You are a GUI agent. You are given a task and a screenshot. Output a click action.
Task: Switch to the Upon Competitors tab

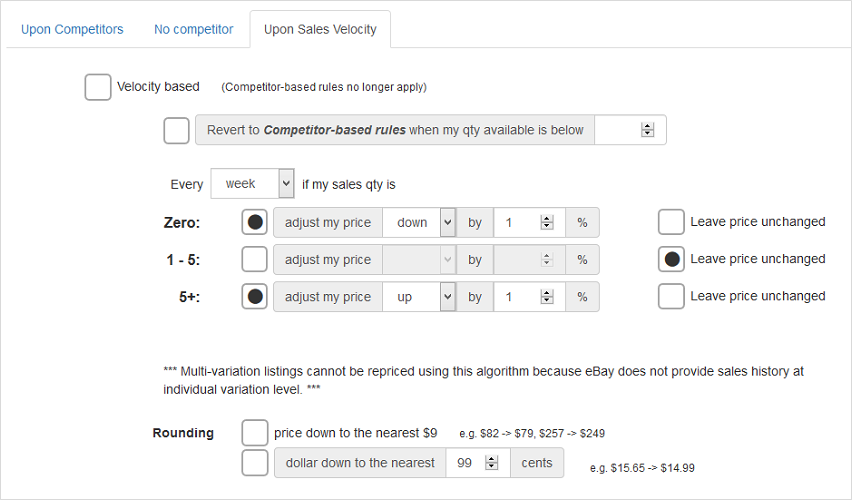point(72,29)
